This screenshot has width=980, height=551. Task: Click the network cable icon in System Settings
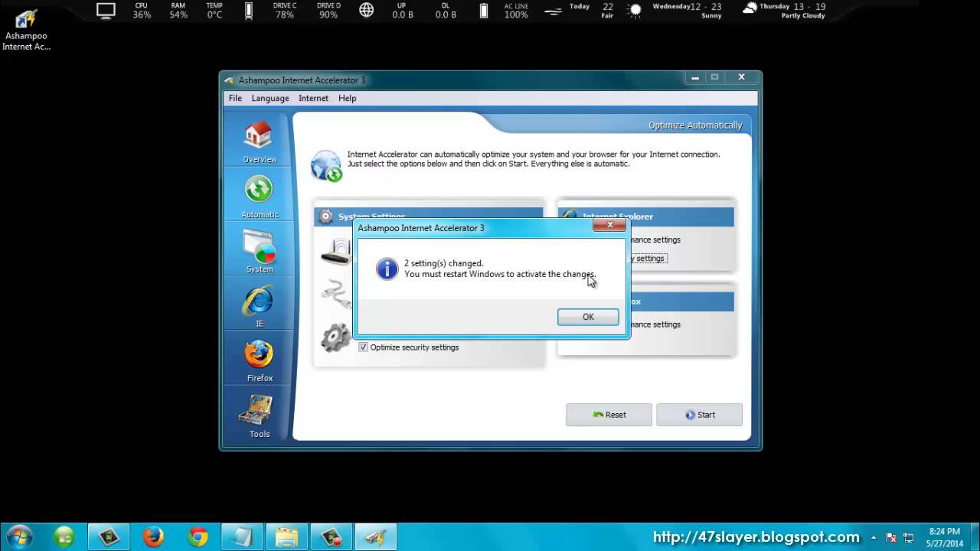(x=335, y=294)
